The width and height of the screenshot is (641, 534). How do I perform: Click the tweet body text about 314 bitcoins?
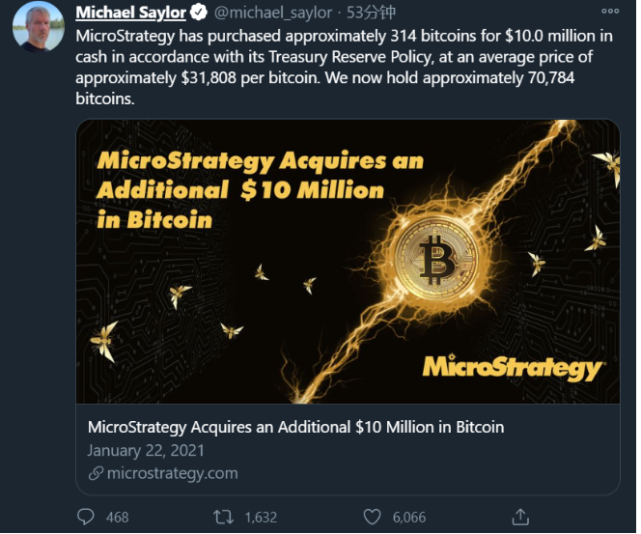pyautogui.click(x=344, y=67)
